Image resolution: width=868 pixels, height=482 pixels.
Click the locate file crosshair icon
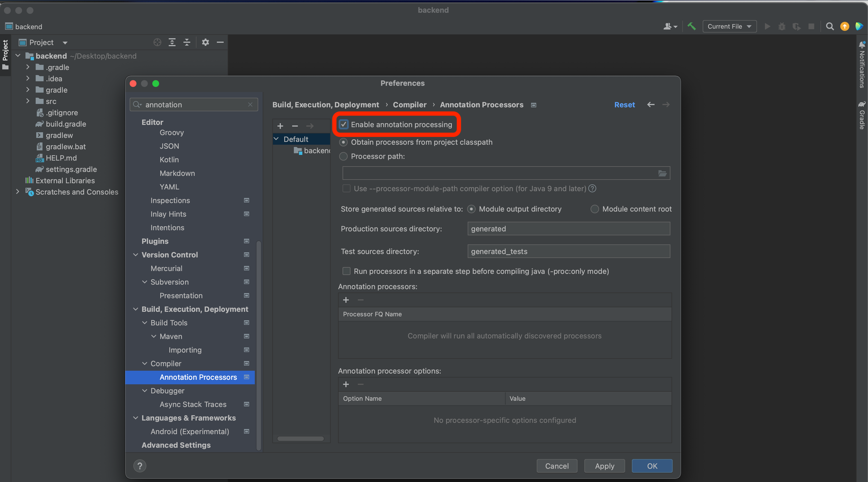point(157,42)
